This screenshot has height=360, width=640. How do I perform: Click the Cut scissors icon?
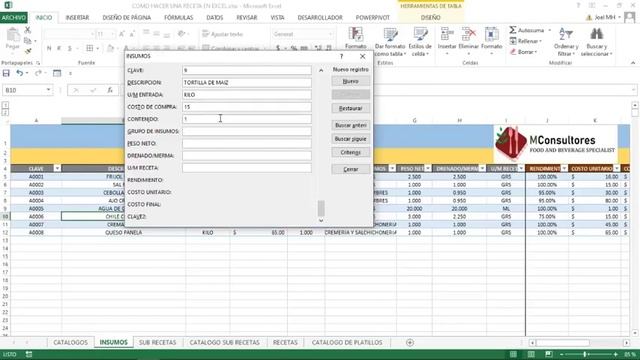(27, 30)
